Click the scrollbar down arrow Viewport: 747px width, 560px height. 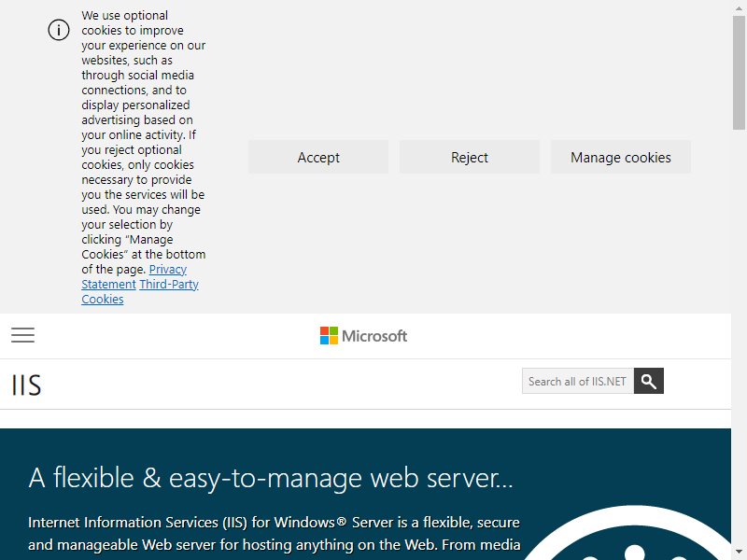click(x=739, y=553)
